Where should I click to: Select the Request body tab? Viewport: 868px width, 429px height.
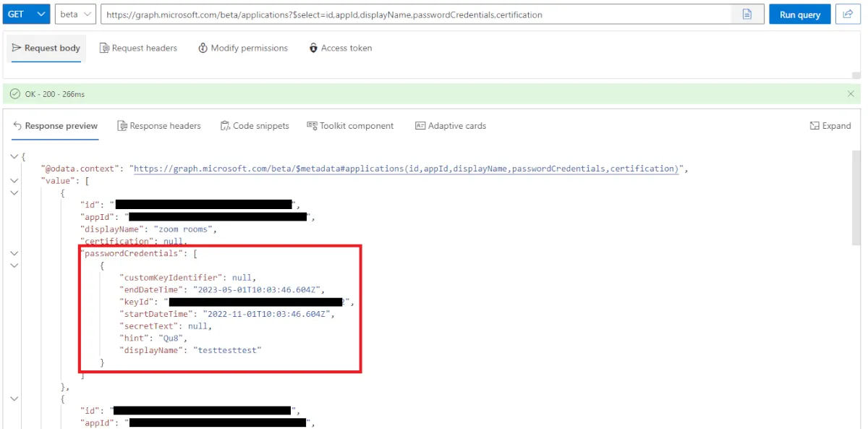point(46,48)
